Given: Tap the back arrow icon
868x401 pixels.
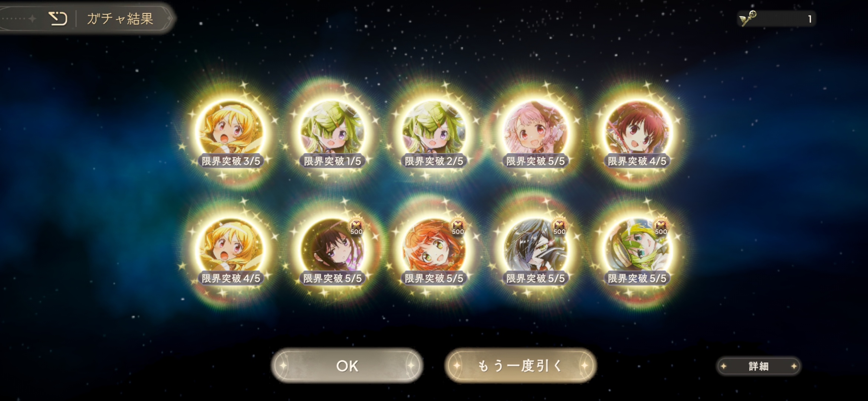Looking at the screenshot, I should 58,18.
